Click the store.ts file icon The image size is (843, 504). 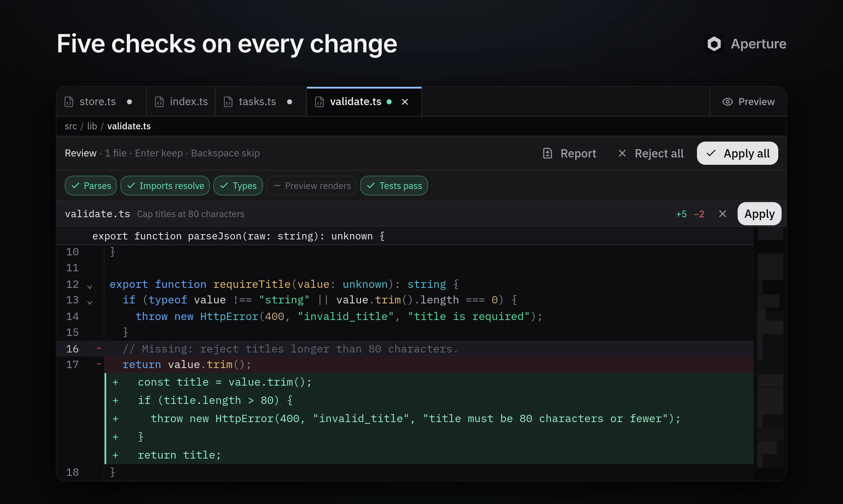click(69, 102)
